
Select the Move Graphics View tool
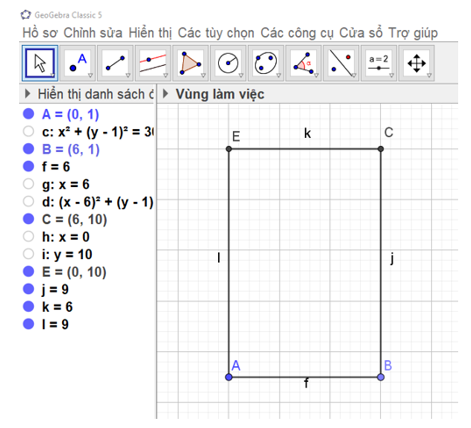(x=417, y=63)
